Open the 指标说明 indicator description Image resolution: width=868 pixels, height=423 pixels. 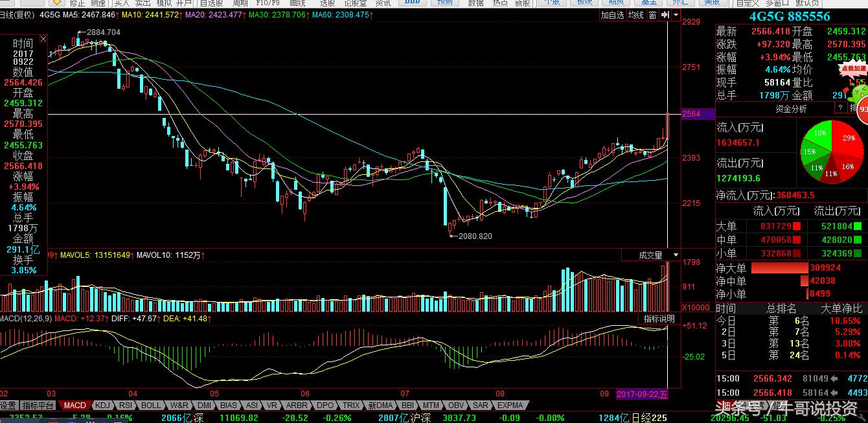click(659, 319)
